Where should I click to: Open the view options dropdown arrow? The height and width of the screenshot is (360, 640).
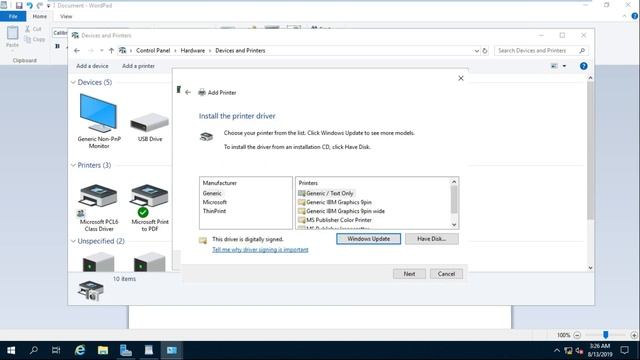click(564, 66)
